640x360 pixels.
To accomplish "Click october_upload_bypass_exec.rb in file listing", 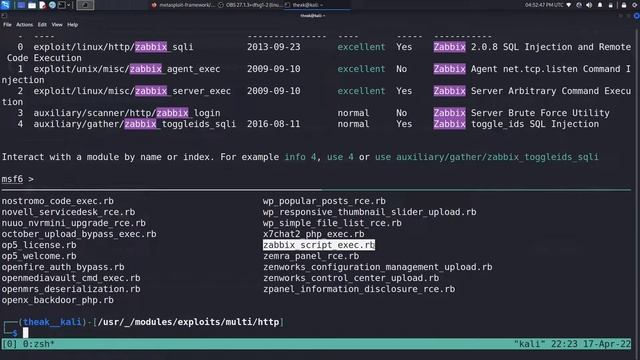I will pyautogui.click(x=79, y=234).
